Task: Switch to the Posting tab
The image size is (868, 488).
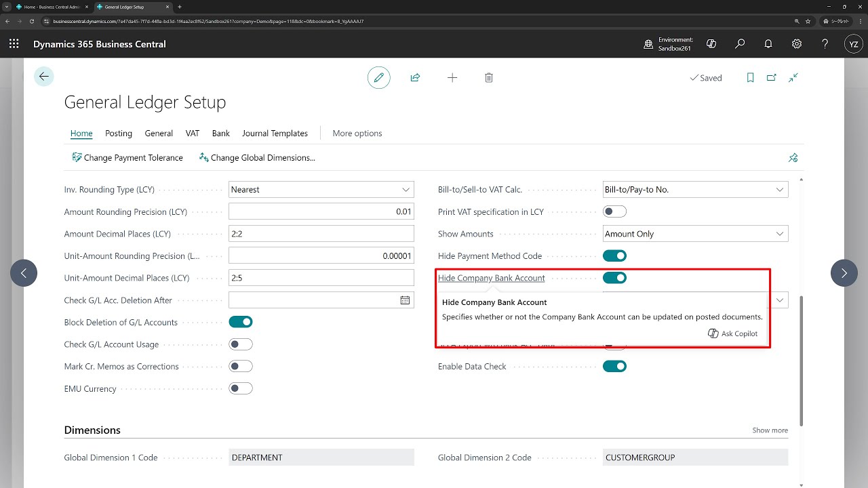Action: coord(119,134)
